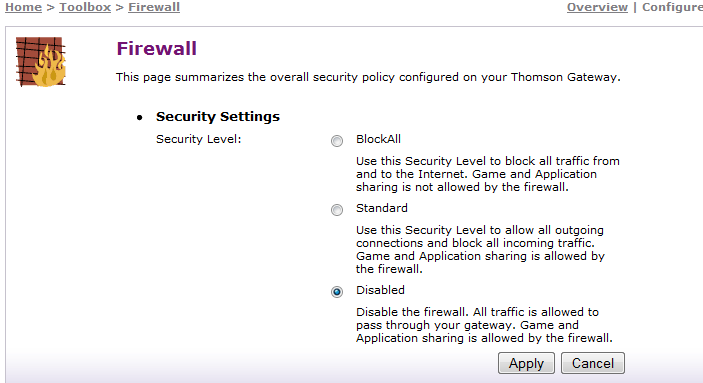Select the Disabled security level radio button
The height and width of the screenshot is (383, 703).
tap(337, 292)
